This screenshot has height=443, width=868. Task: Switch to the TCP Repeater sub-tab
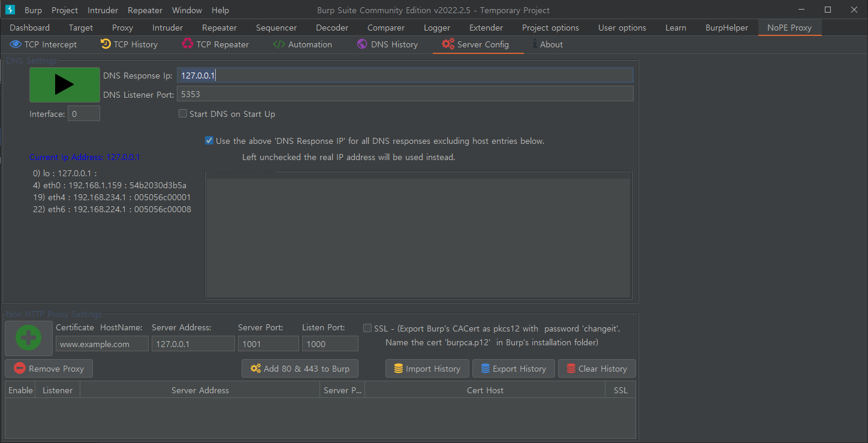tap(215, 44)
